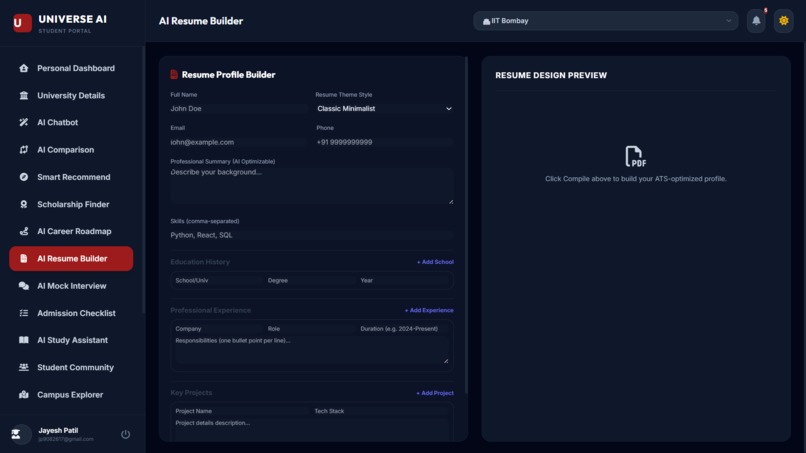Click + Add Project link
The image size is (806, 453).
click(434, 393)
